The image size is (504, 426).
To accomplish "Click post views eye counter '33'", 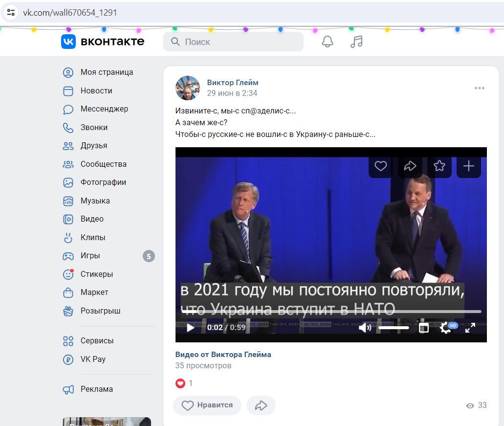I will click(x=476, y=405).
